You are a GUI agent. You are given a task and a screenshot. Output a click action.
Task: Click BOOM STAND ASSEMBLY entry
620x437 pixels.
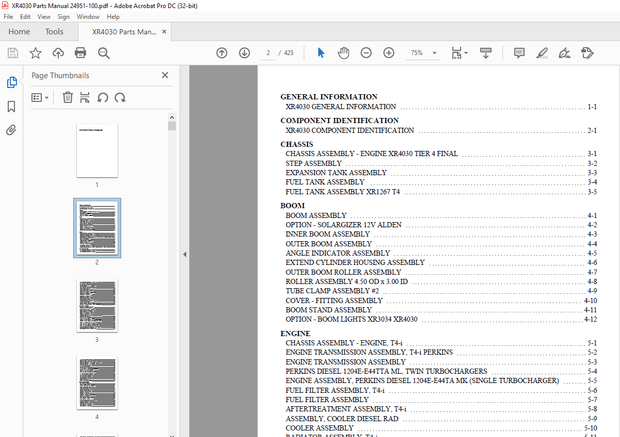(329, 310)
